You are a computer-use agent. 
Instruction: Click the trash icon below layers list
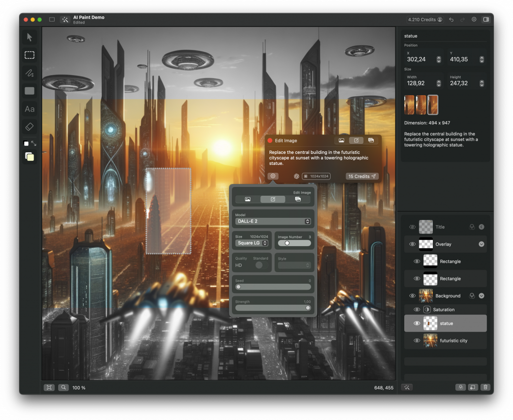pos(485,387)
